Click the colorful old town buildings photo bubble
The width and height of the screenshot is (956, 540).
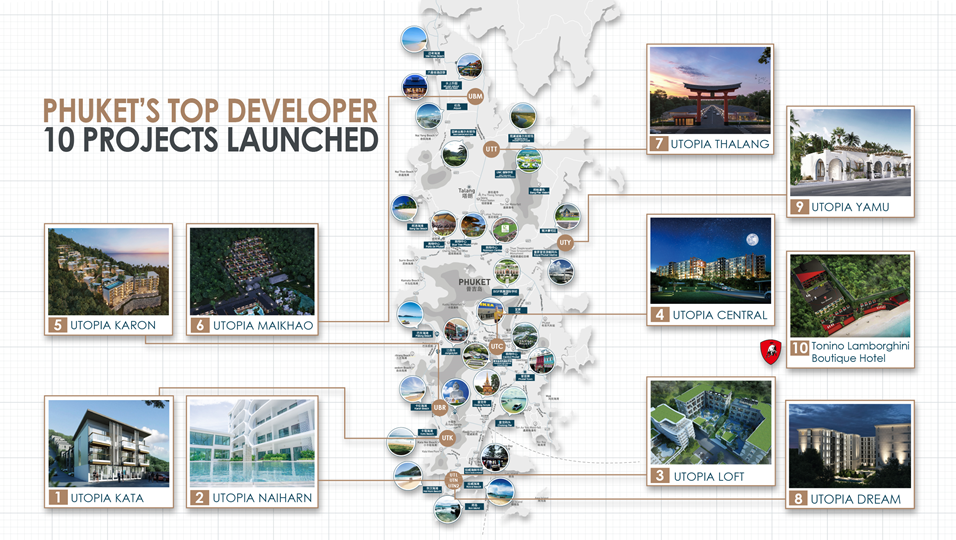click(x=541, y=361)
